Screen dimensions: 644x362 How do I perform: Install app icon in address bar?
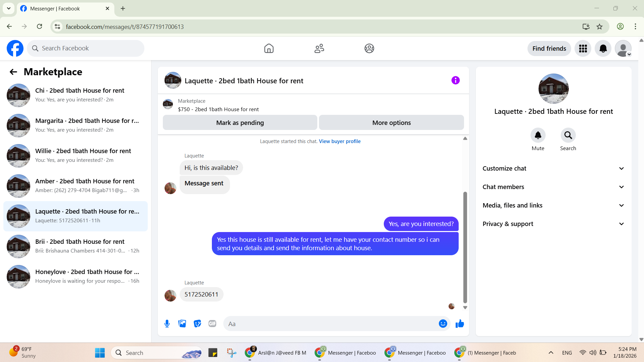586,27
